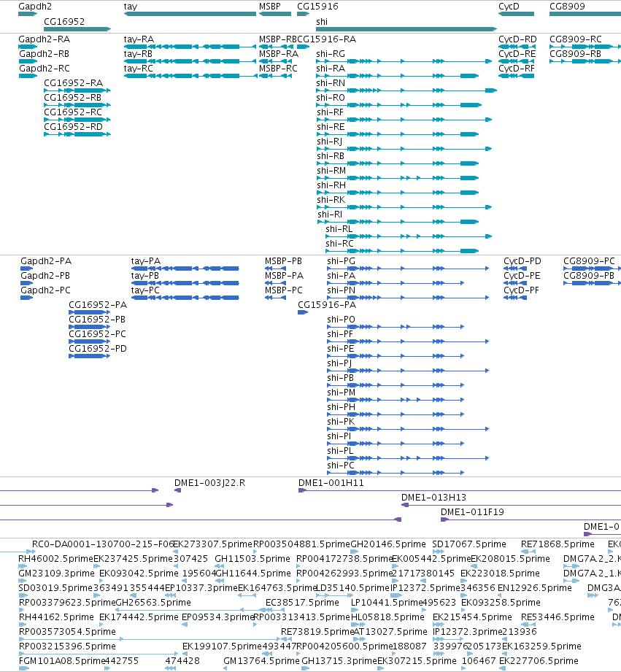The height and width of the screenshot is (672, 621).
Task: Open protein CG16952-PD
Action: 98,349
